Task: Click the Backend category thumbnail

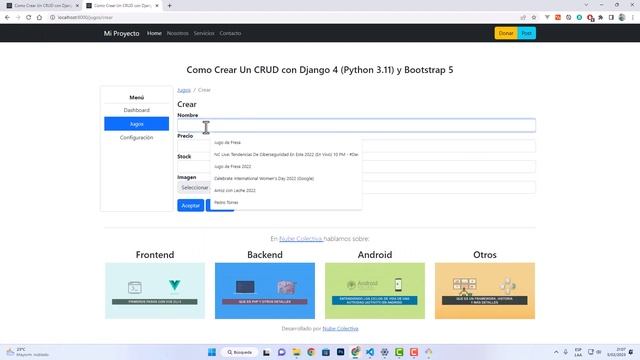Action: tap(265, 291)
